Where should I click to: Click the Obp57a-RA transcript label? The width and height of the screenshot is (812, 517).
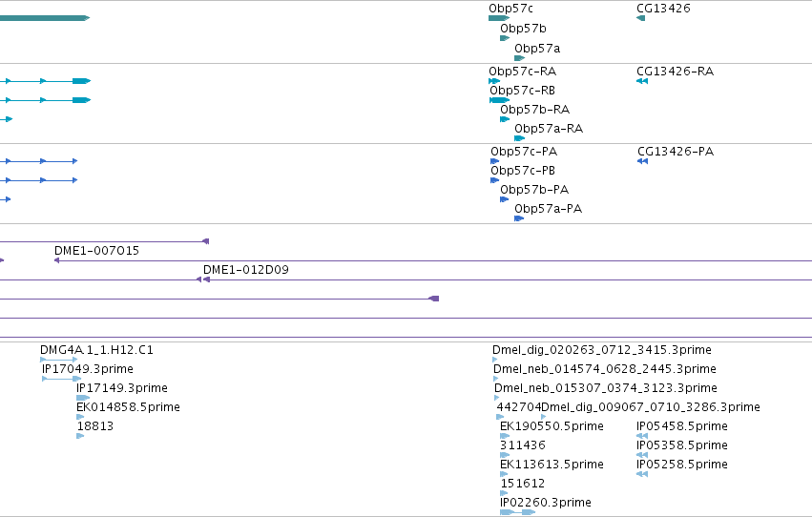549,129
